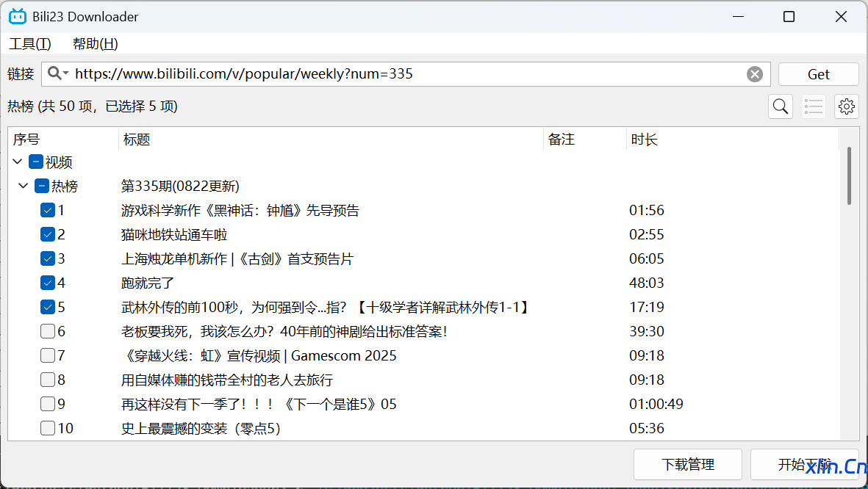Check item 7 穿越火线：虹 checkbox
Image resolution: width=868 pixels, height=489 pixels.
(48, 355)
